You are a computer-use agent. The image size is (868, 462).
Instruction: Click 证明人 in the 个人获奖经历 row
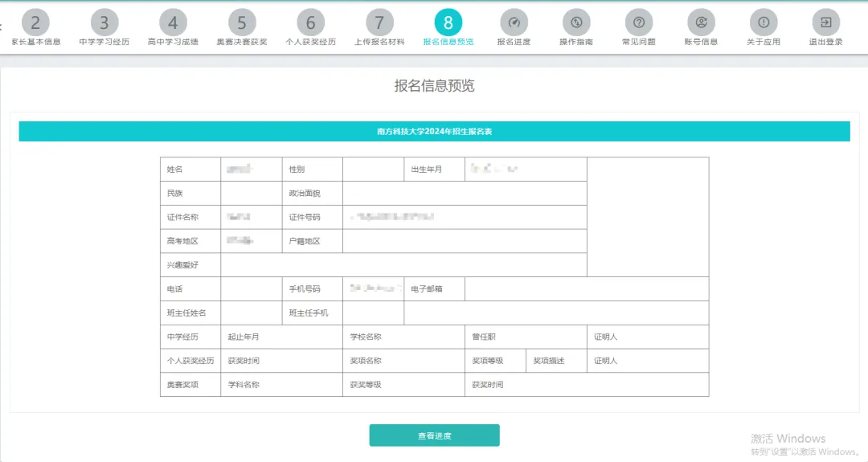click(648, 361)
